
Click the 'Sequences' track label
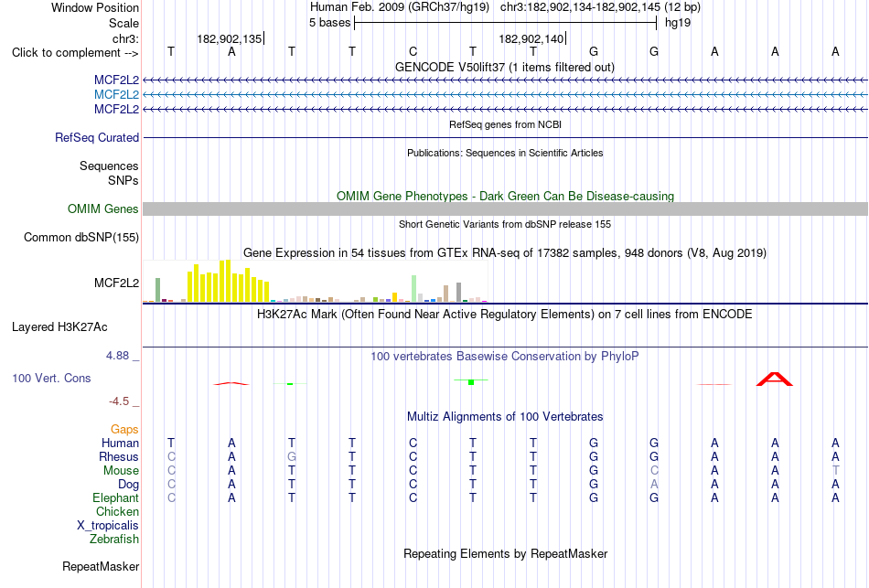pyautogui.click(x=109, y=166)
